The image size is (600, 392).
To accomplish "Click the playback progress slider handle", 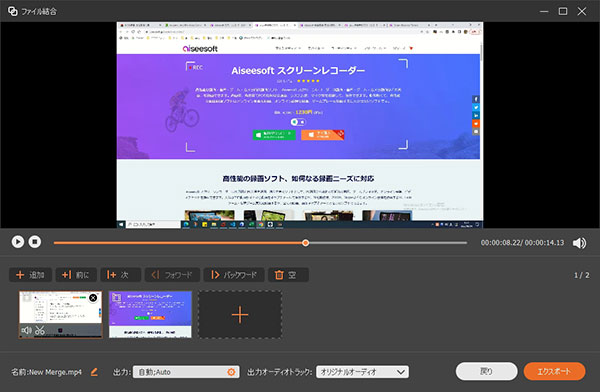I will click(305, 243).
